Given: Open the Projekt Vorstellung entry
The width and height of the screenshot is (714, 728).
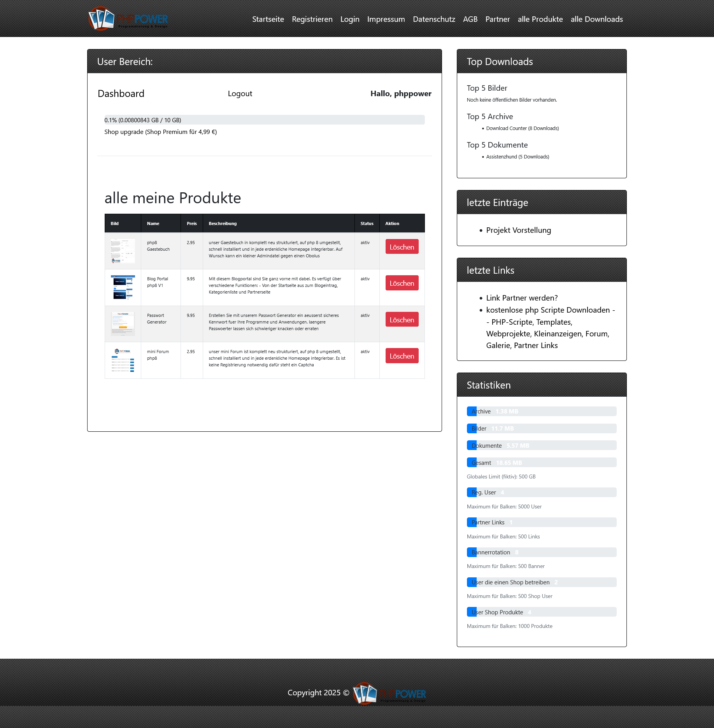Looking at the screenshot, I should tap(518, 230).
